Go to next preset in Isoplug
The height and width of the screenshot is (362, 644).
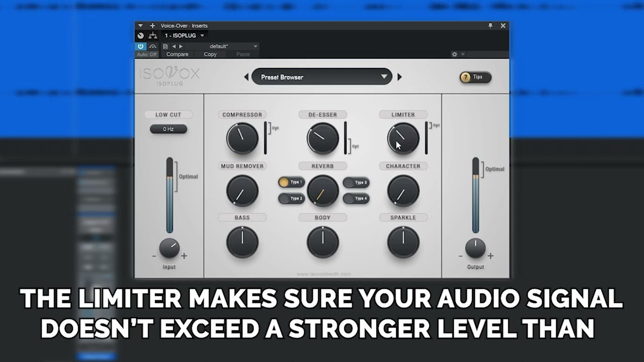click(399, 77)
